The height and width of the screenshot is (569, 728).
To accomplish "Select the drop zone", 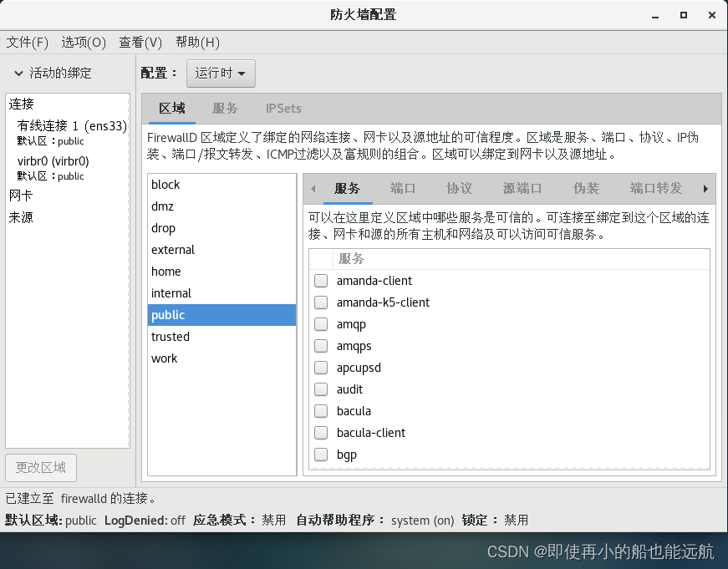I will (x=222, y=228).
